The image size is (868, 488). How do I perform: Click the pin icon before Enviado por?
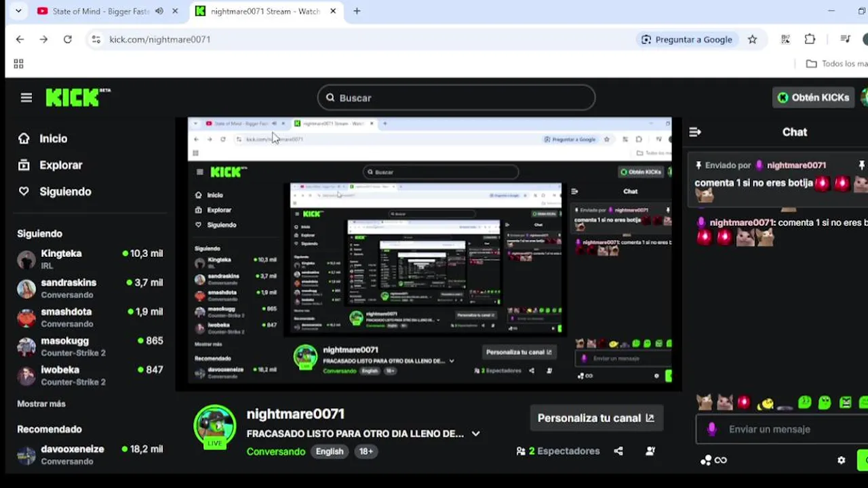pos(698,165)
